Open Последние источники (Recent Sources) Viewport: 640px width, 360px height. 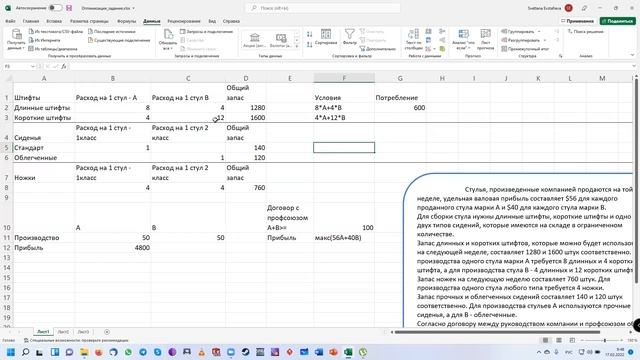point(111,31)
